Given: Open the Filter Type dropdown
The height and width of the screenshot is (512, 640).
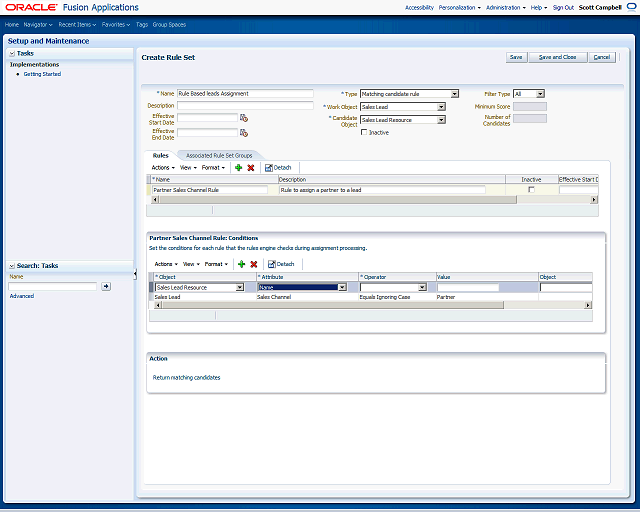Looking at the screenshot, I should tap(540, 94).
